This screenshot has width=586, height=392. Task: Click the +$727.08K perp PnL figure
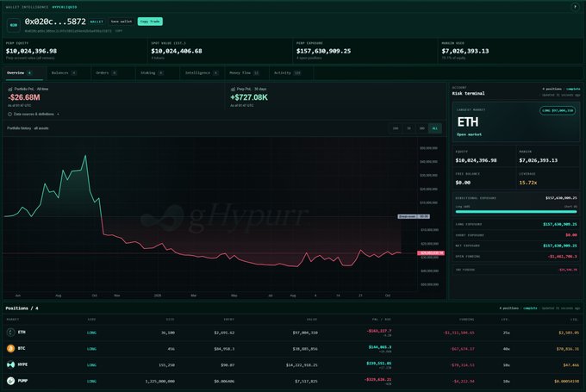pos(249,97)
